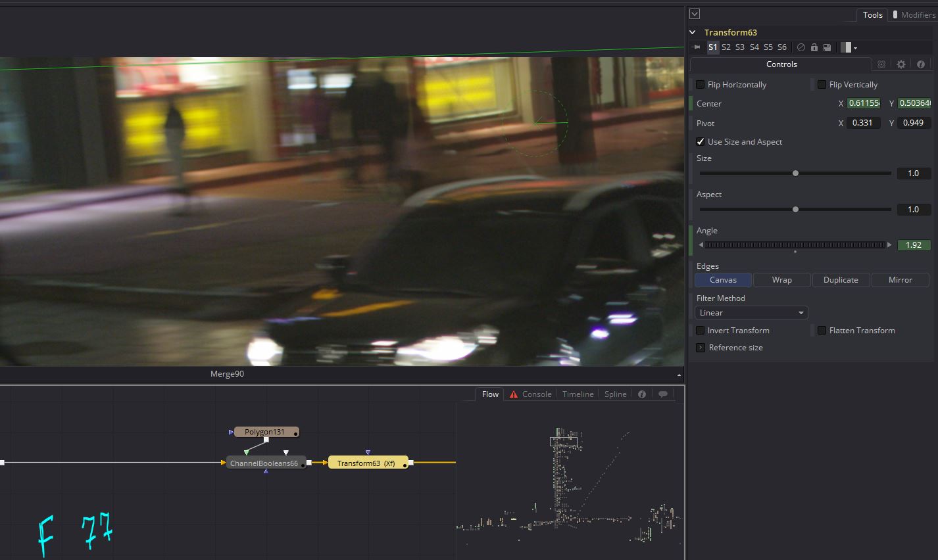938x560 pixels.
Task: Click the white input triangle atop ChannelBooleans66
Action: point(285,452)
